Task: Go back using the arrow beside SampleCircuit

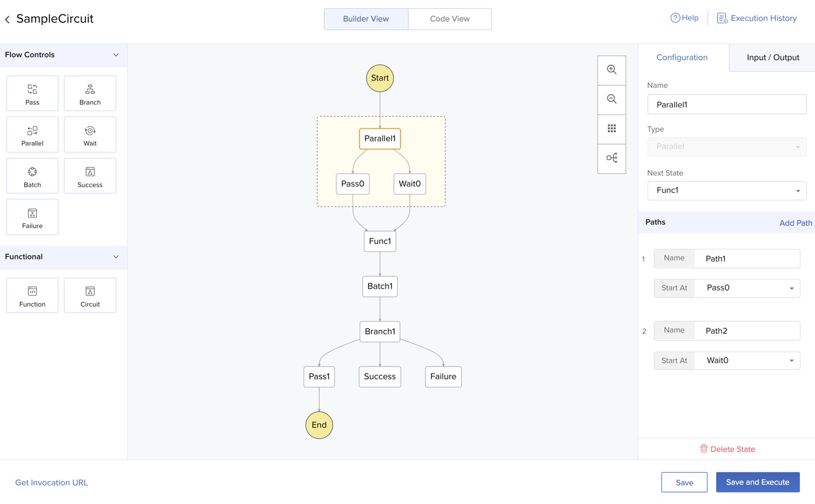Action: click(x=8, y=20)
